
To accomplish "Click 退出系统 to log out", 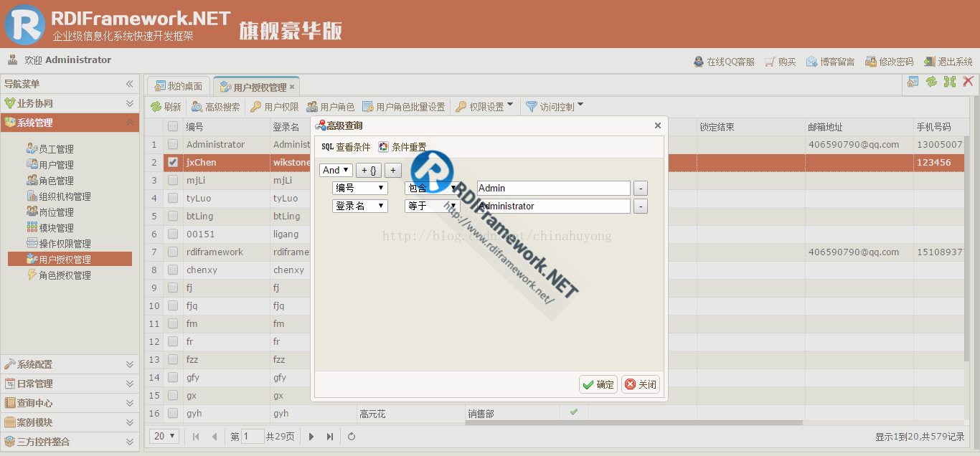I will [948, 62].
